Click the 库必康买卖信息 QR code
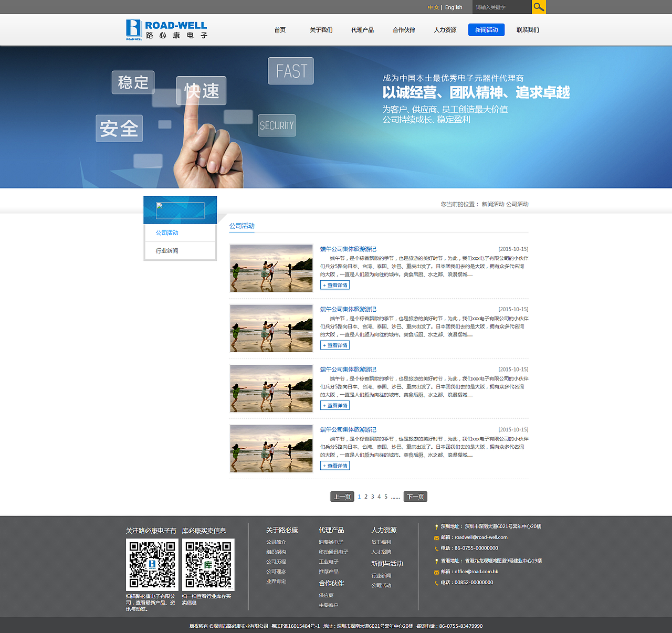The image size is (672, 633). click(208, 565)
